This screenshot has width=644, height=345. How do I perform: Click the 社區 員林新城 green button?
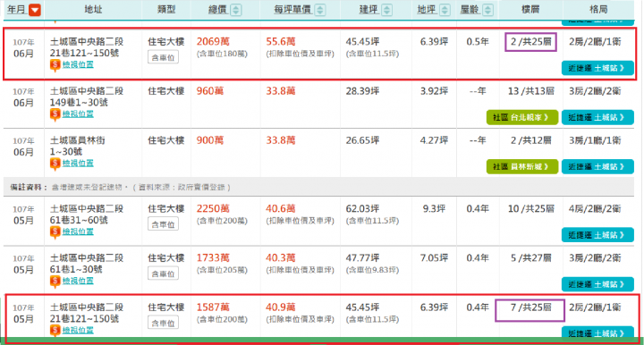point(522,166)
